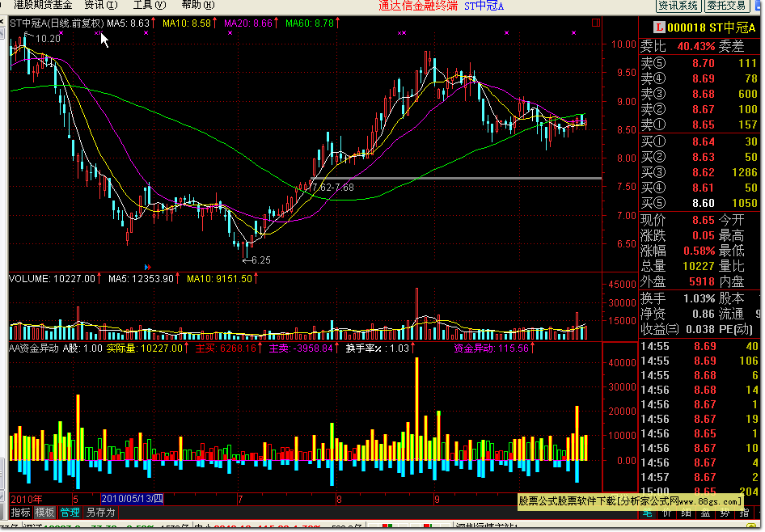765x532 pixels.
Task: Open the 工具(V) menu
Action: (150, 6)
